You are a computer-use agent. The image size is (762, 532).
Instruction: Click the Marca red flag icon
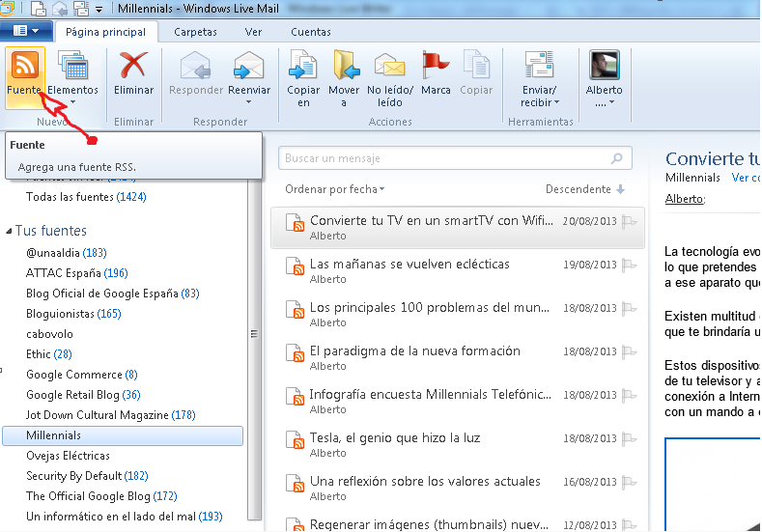pyautogui.click(x=436, y=65)
